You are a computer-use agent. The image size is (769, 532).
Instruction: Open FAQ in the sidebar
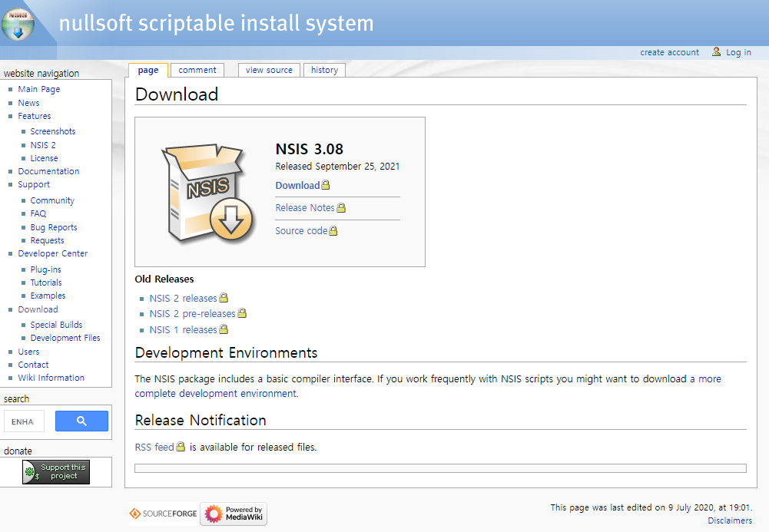point(38,213)
